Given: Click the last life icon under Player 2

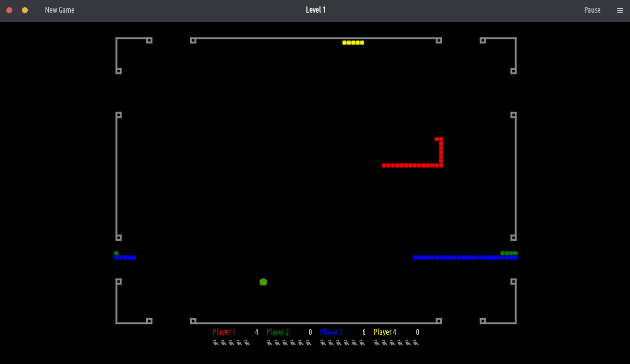Looking at the screenshot, I should tap(309, 343).
